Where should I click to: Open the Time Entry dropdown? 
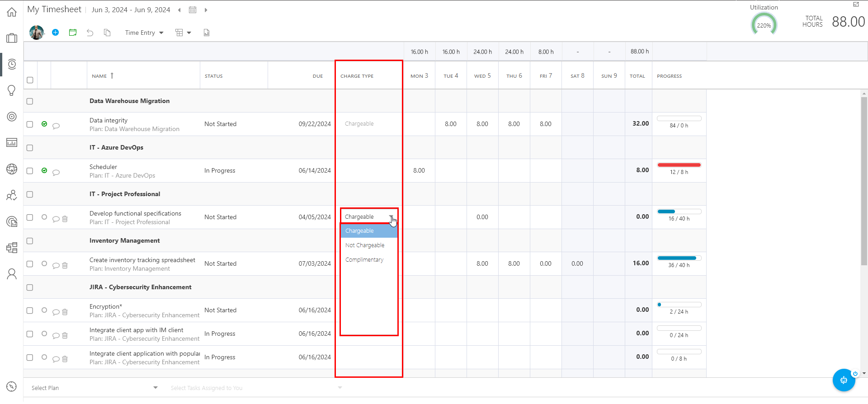pyautogui.click(x=144, y=33)
